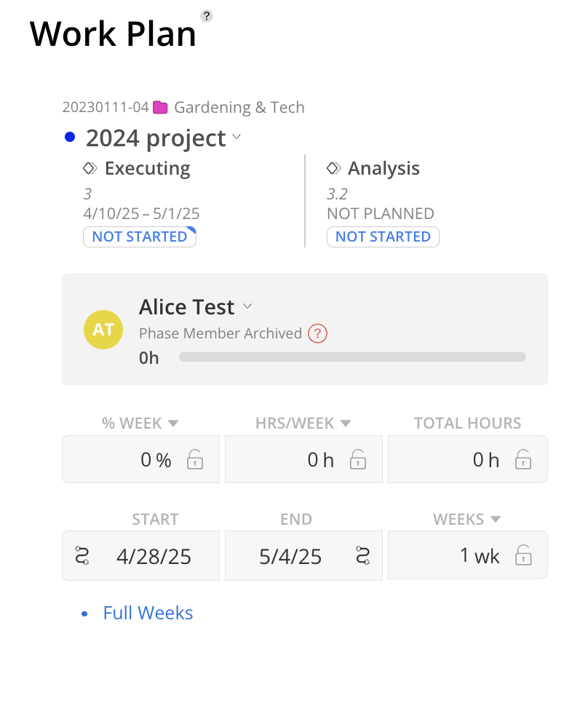Toggle the weeks duration lock
The image size is (588, 719).
523,555
